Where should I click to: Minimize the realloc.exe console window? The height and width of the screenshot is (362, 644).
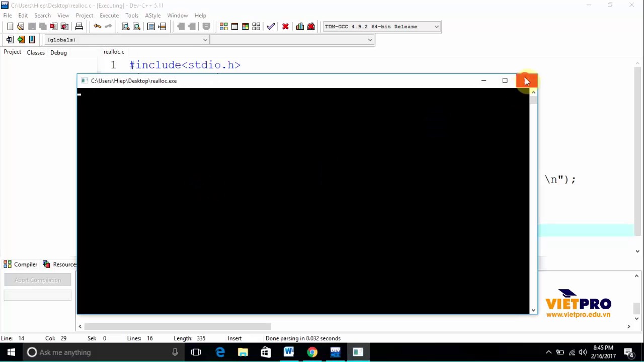(x=484, y=80)
